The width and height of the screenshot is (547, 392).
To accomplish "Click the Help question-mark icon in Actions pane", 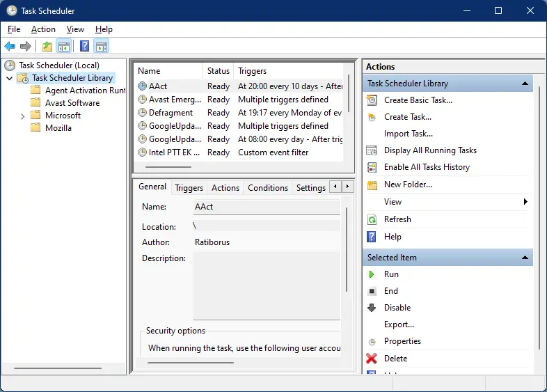I will [372, 237].
